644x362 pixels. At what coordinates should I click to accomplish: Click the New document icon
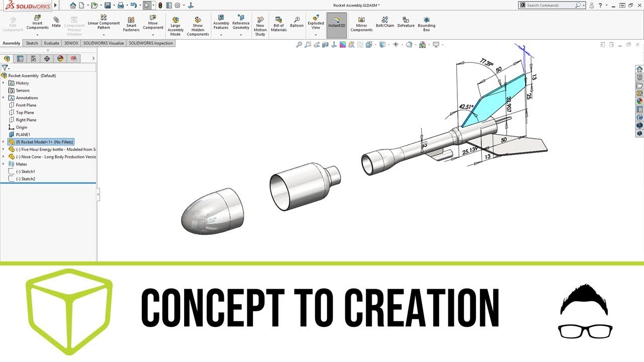pyautogui.click(x=81, y=6)
